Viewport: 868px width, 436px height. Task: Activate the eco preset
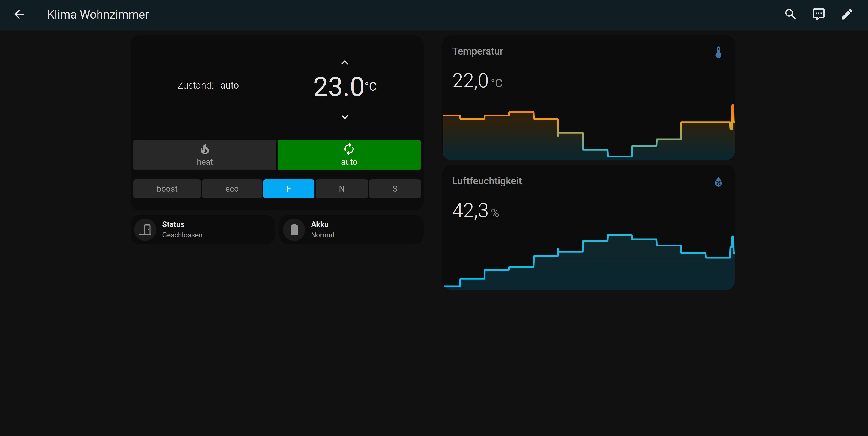click(232, 189)
